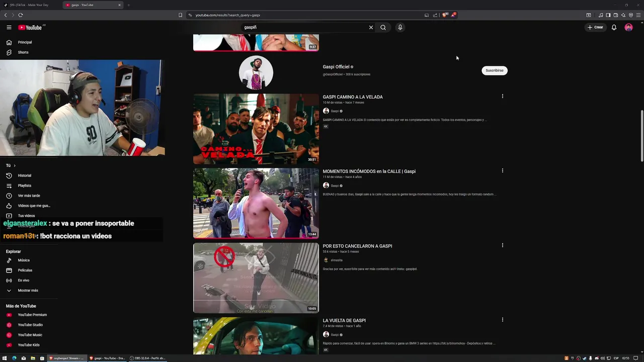Play the blurred cancelaron a Gaspi thumbnail
The width and height of the screenshot is (644, 362).
(256, 278)
